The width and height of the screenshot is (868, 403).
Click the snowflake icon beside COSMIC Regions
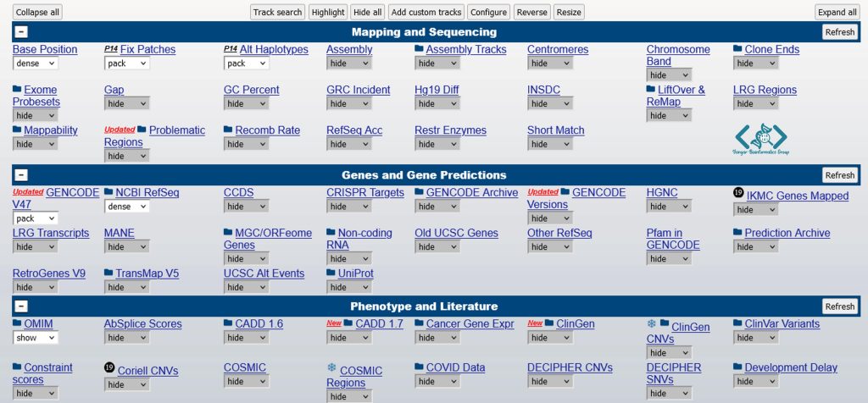pos(331,368)
